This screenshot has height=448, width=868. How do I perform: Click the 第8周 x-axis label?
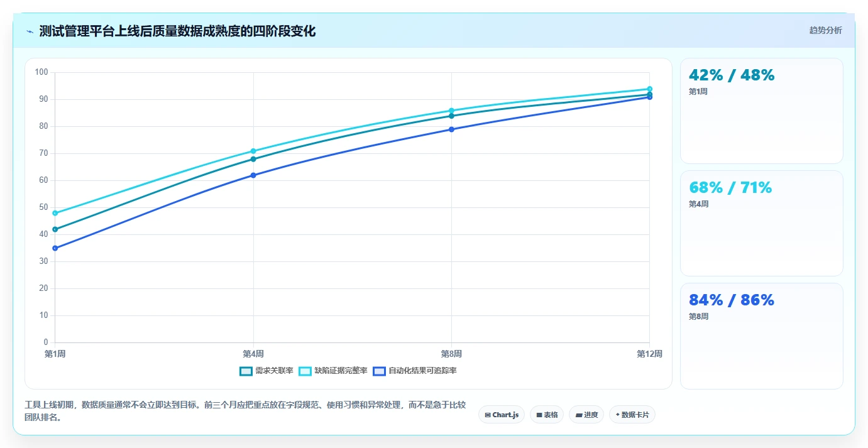tap(451, 354)
